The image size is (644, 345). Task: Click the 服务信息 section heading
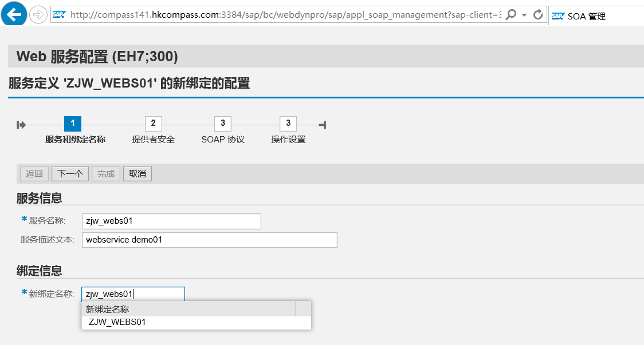[x=39, y=198]
